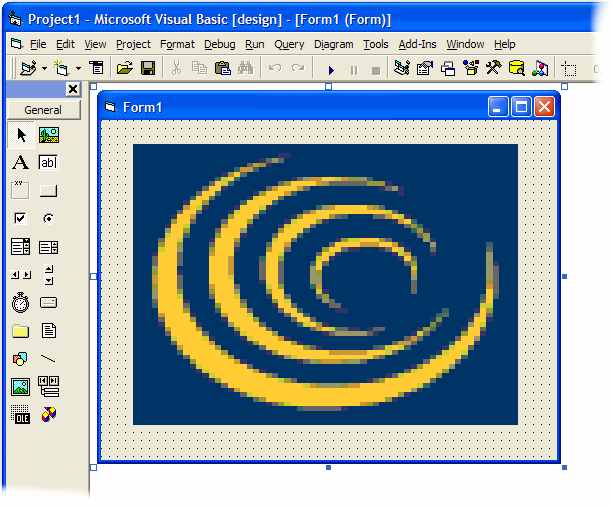The height and width of the screenshot is (506, 612).
Task: Open the Format menu
Action: point(177,45)
